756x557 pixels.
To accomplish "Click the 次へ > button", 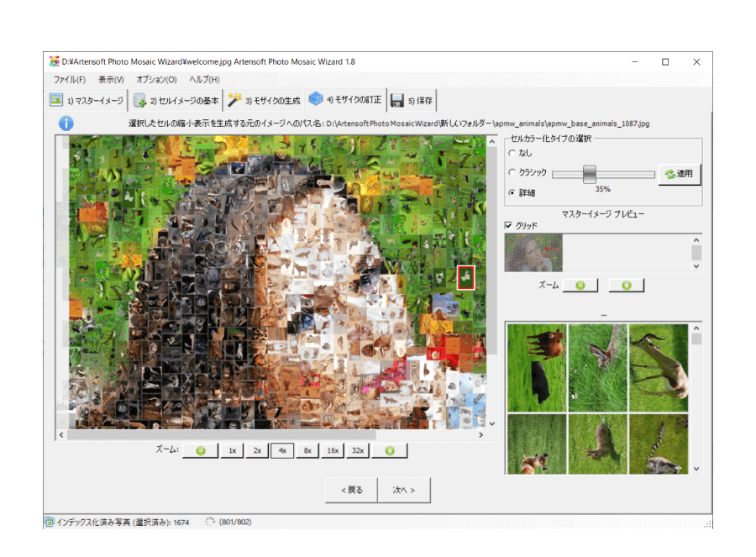I will (x=404, y=490).
